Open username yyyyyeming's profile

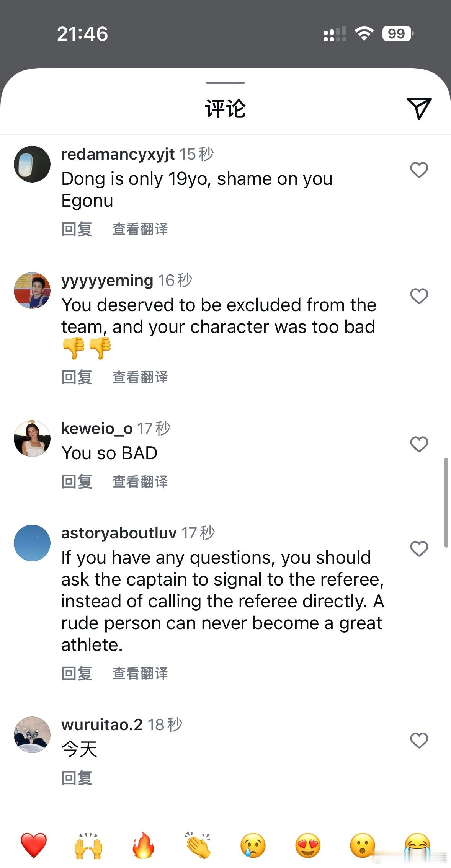pyautogui.click(x=107, y=281)
